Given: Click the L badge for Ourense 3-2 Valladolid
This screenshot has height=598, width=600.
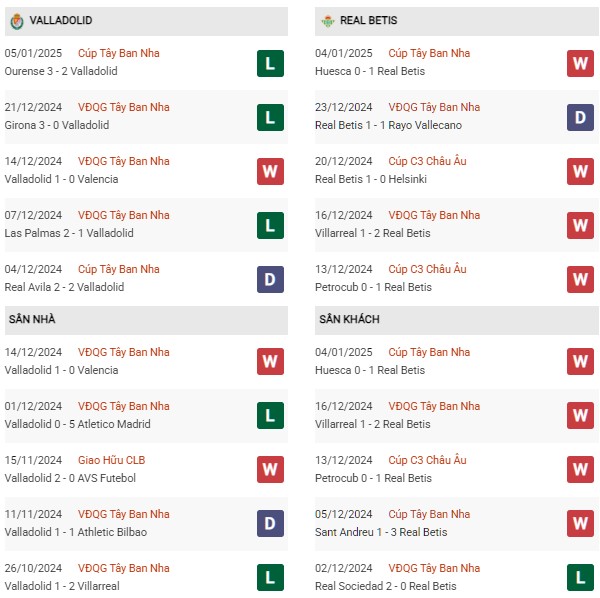Looking at the screenshot, I should coord(270,64).
